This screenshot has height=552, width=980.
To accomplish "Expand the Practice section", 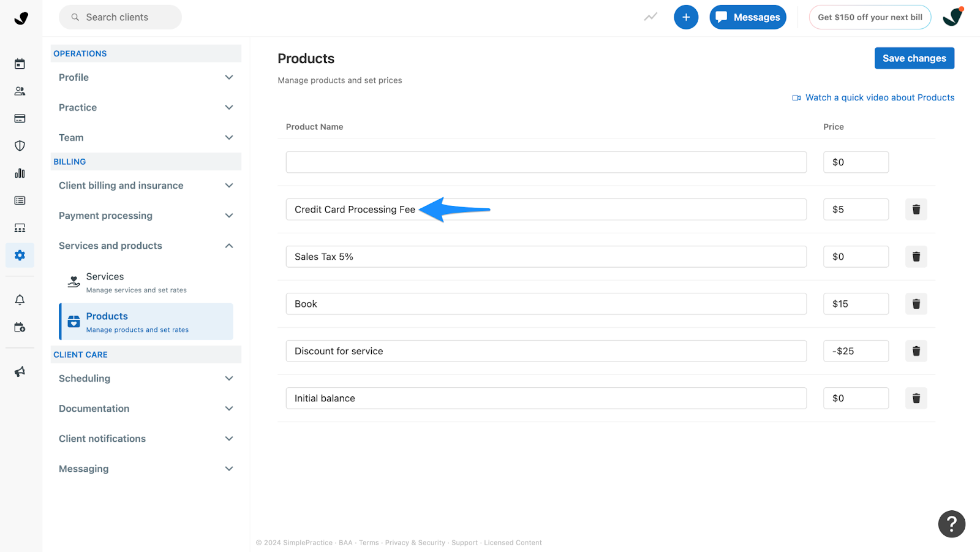I will [x=146, y=107].
